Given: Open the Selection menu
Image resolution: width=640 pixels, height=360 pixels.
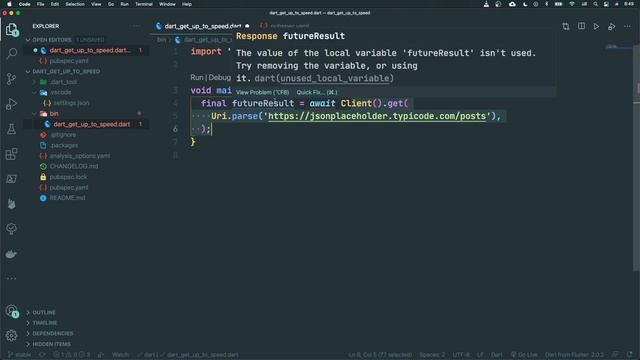Looking at the screenshot, I should click(x=75, y=4).
